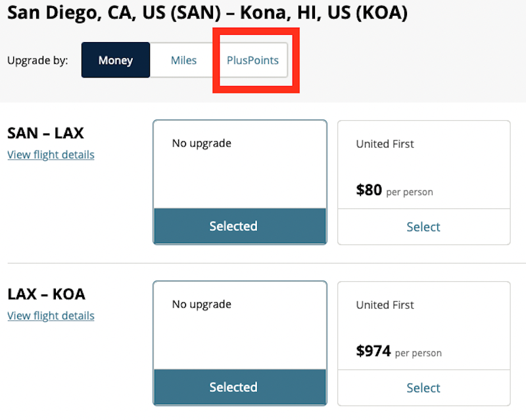The width and height of the screenshot is (526, 420).
Task: Click the SAN–LAX route heading
Action: [x=45, y=133]
